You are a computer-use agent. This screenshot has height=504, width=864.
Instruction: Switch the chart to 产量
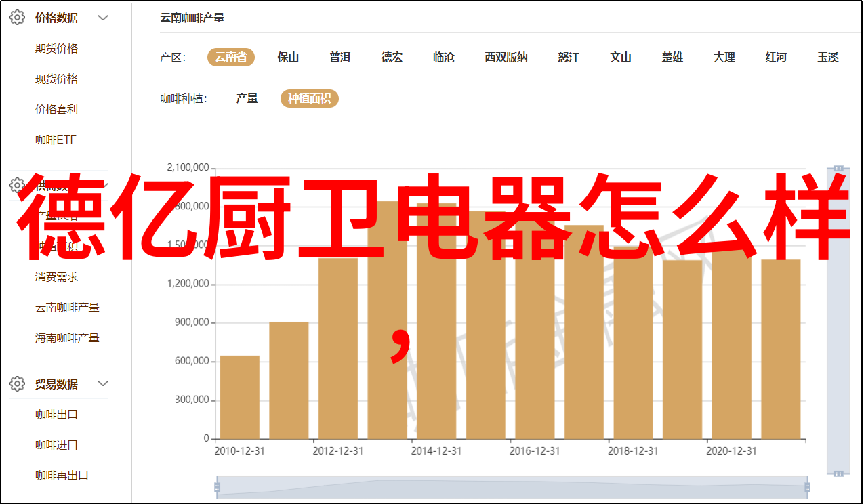(x=247, y=99)
